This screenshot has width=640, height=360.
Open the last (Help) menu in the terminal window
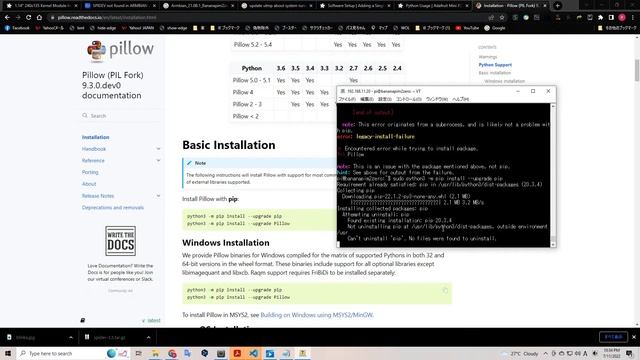(x=460, y=99)
